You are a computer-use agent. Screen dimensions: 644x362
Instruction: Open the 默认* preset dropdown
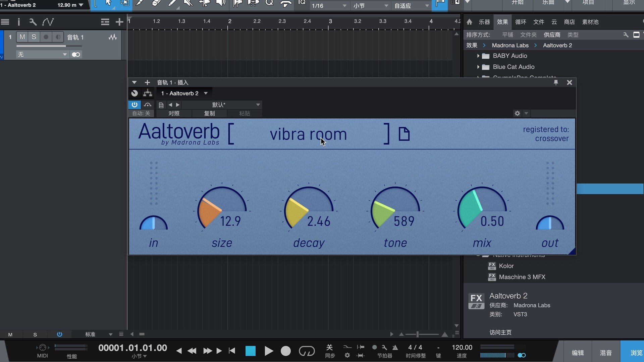(222, 105)
